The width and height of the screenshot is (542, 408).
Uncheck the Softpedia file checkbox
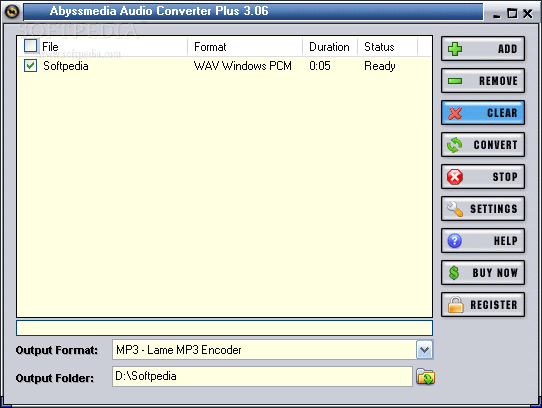point(30,65)
